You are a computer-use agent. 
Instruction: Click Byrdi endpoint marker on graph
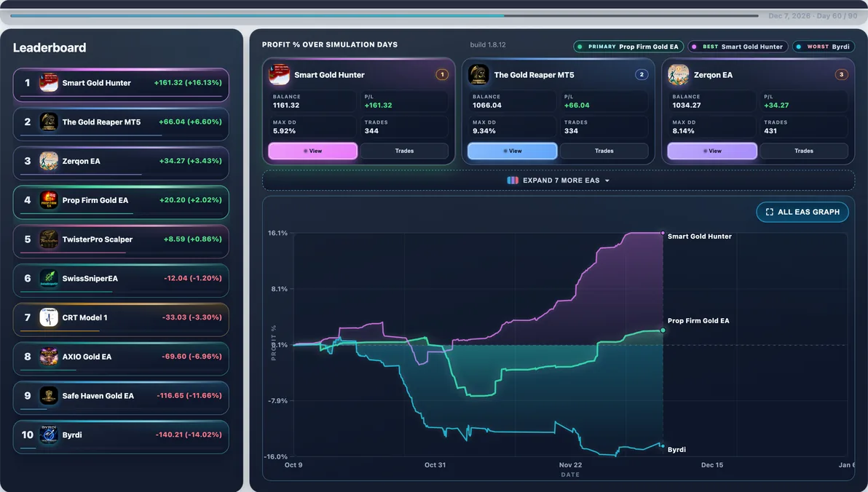[663, 445]
